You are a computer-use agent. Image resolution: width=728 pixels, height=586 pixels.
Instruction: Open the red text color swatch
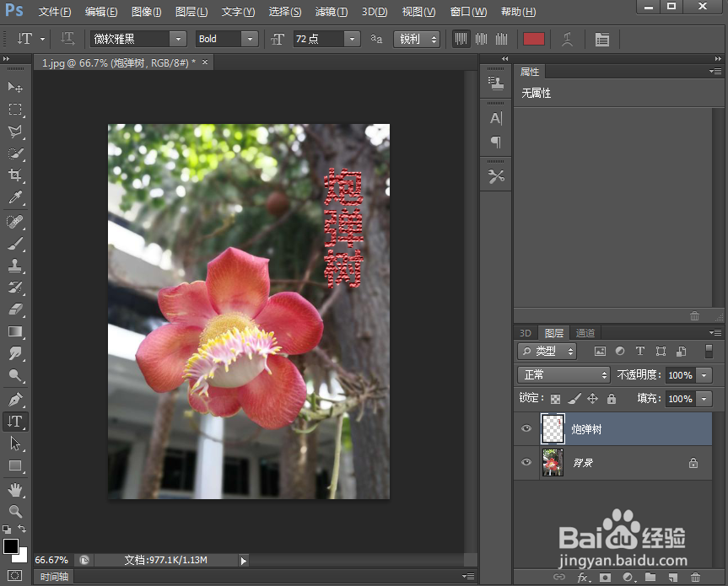tap(533, 39)
